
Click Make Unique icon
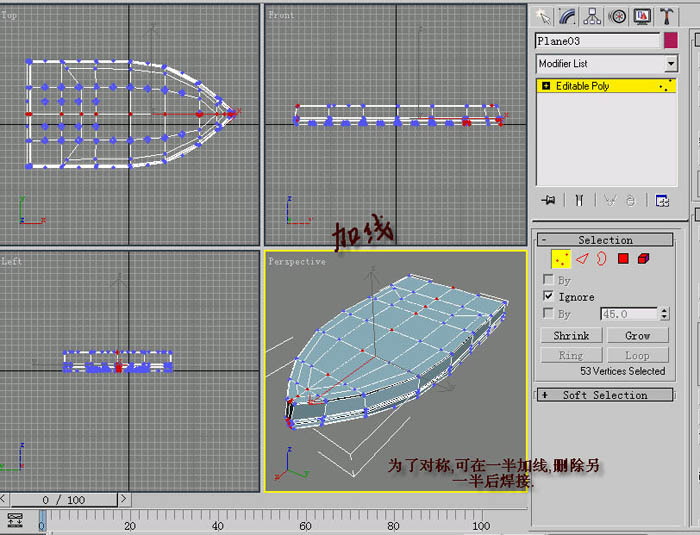[610, 201]
